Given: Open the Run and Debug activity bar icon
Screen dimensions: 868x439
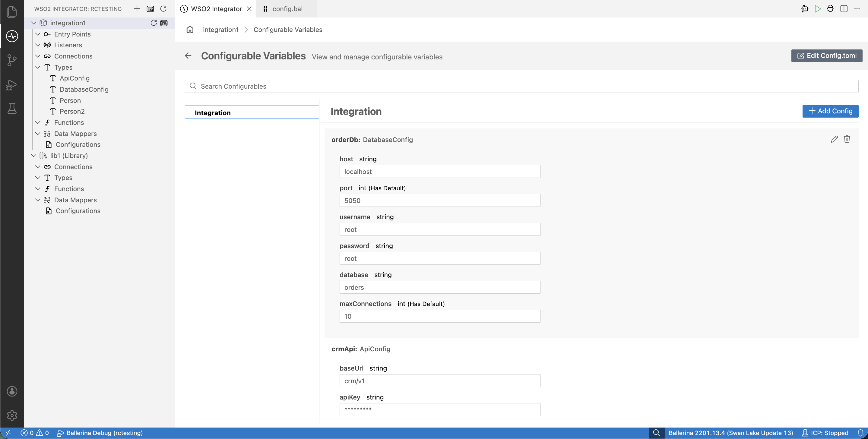Looking at the screenshot, I should [x=12, y=85].
